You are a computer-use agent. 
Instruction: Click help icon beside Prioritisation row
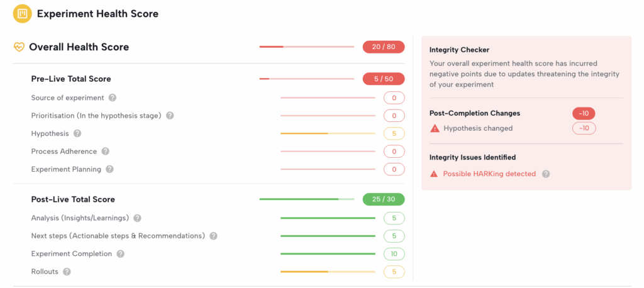[x=170, y=116]
